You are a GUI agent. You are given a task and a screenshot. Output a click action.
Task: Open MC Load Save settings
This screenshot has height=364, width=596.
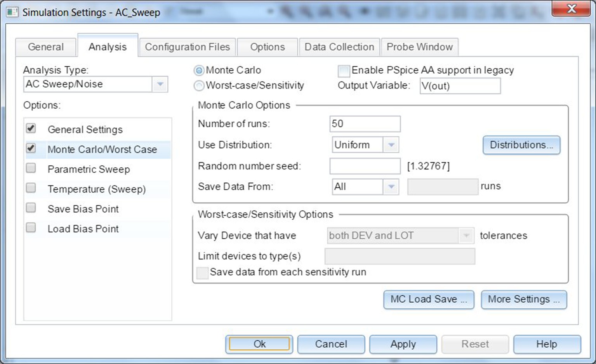coord(428,300)
